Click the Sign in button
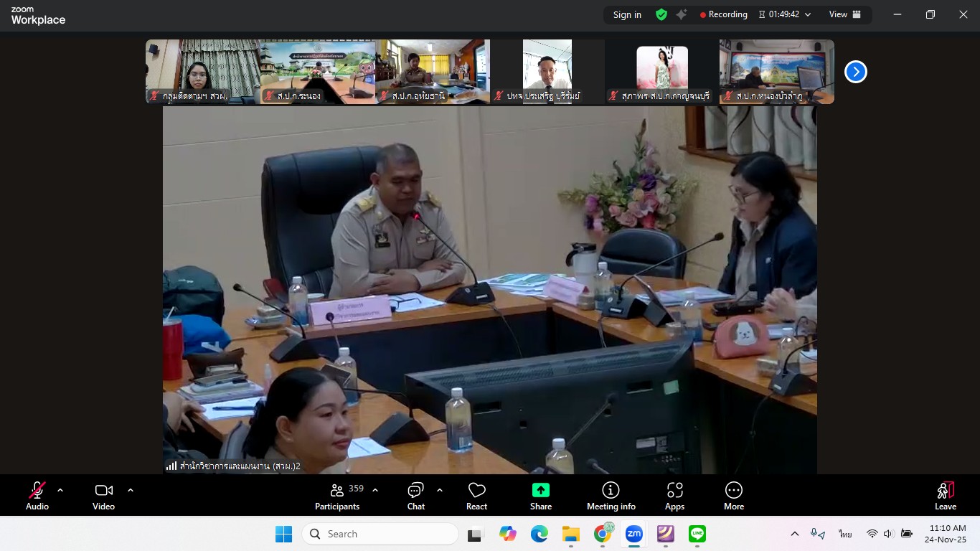The width and height of the screenshot is (980, 551). coord(627,14)
